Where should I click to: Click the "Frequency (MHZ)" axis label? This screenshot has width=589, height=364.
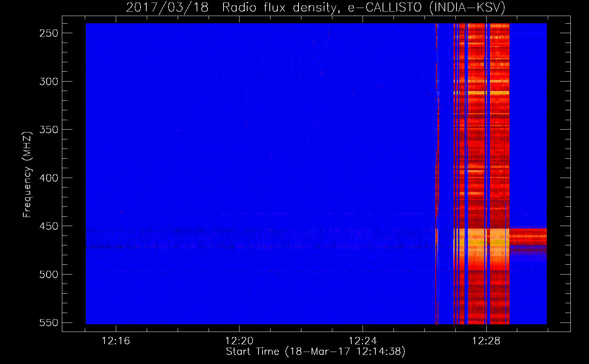click(27, 174)
